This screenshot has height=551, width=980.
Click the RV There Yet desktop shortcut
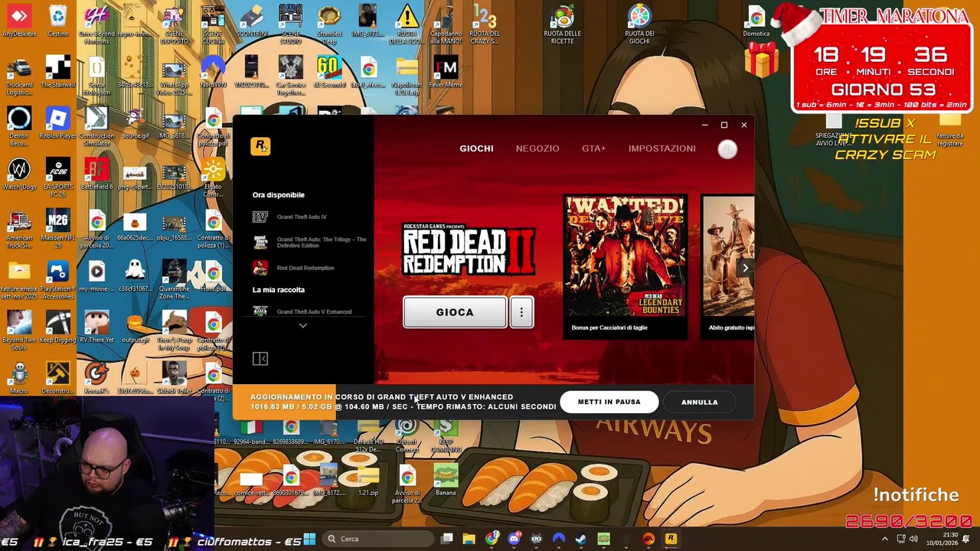96,328
